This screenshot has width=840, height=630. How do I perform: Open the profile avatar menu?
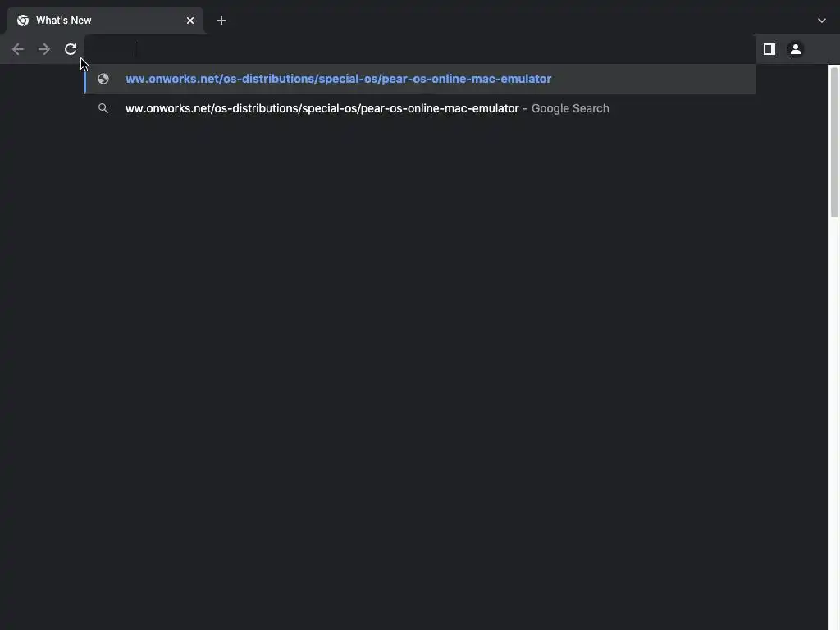(796, 49)
